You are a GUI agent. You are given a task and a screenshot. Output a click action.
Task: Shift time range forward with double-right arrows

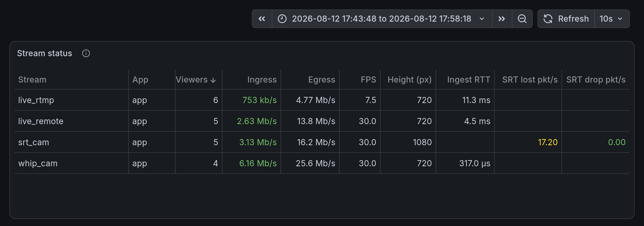click(x=502, y=19)
